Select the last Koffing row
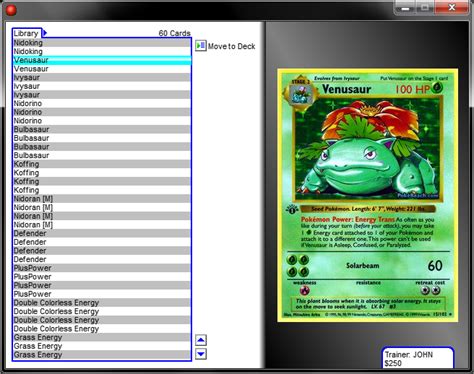This screenshot has width=474, height=374. 102,190
